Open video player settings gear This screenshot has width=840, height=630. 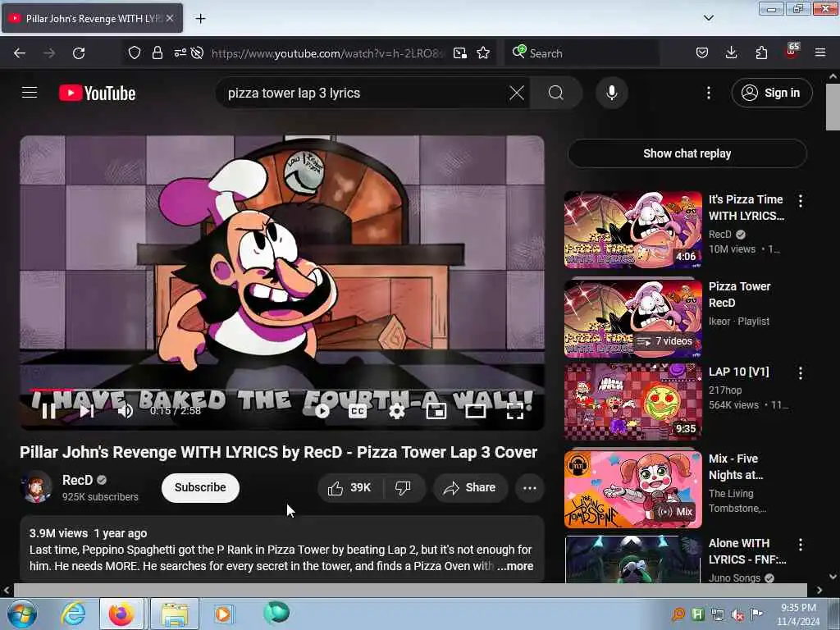coord(397,411)
